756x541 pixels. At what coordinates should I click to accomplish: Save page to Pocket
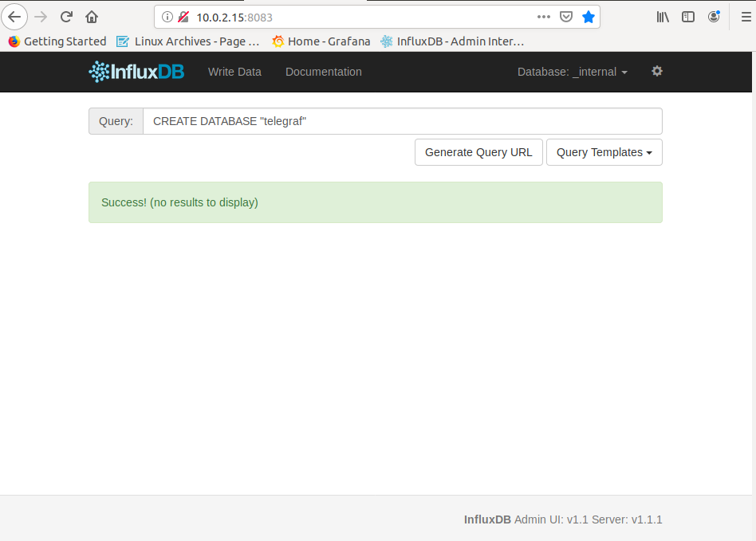tap(566, 17)
